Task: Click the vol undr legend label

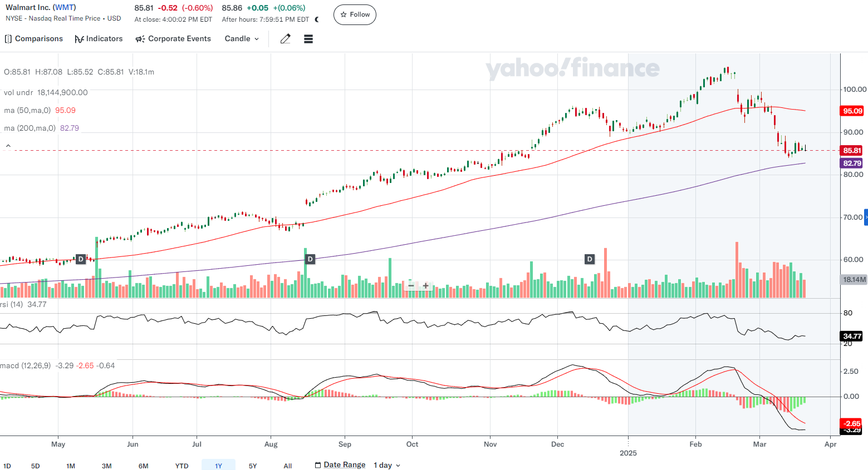Action: pos(18,92)
